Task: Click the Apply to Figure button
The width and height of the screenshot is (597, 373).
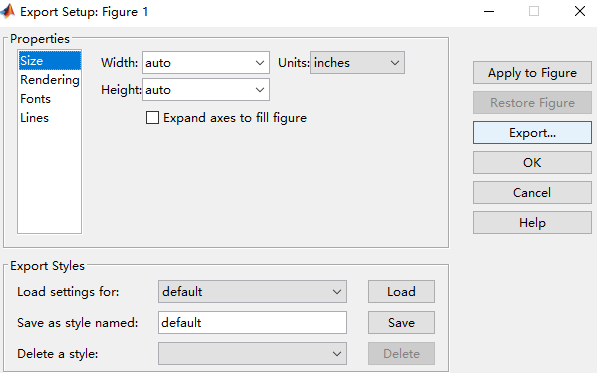Action: pos(532,73)
